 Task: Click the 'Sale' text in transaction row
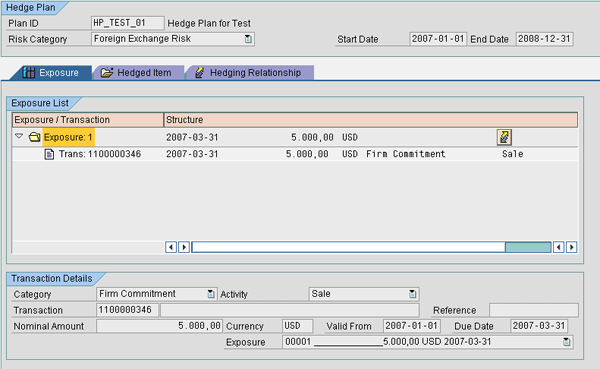pyautogui.click(x=513, y=154)
